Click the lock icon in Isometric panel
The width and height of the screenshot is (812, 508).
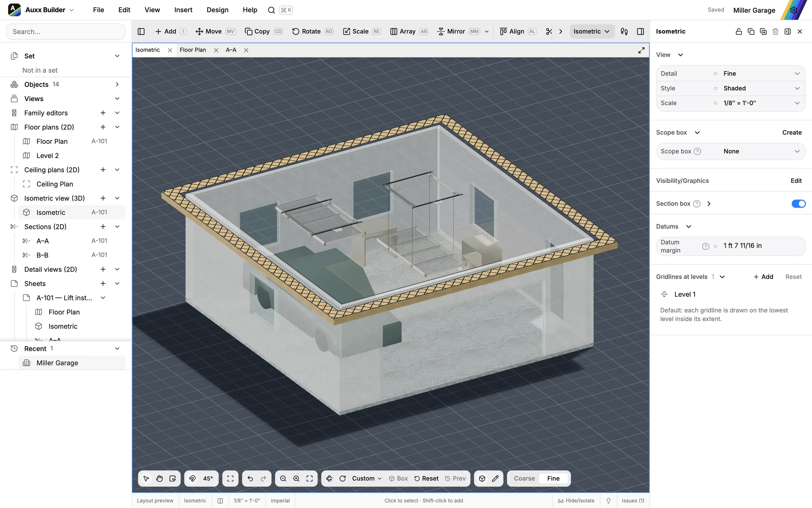(739, 31)
